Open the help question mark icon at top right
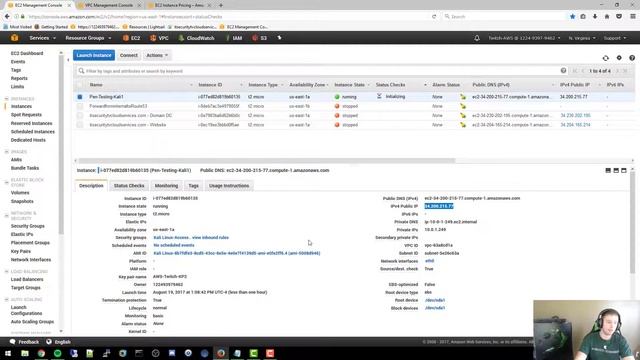The width and height of the screenshot is (640, 360). tap(632, 58)
